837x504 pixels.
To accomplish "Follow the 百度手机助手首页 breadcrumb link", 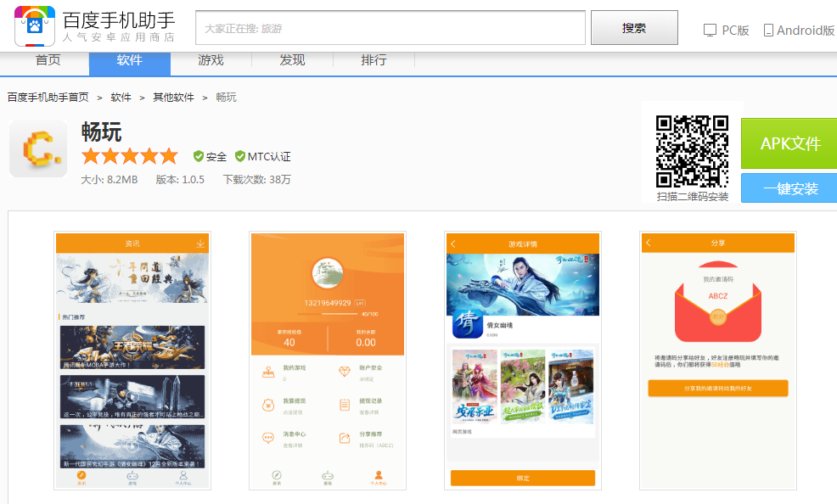I will pos(48,98).
